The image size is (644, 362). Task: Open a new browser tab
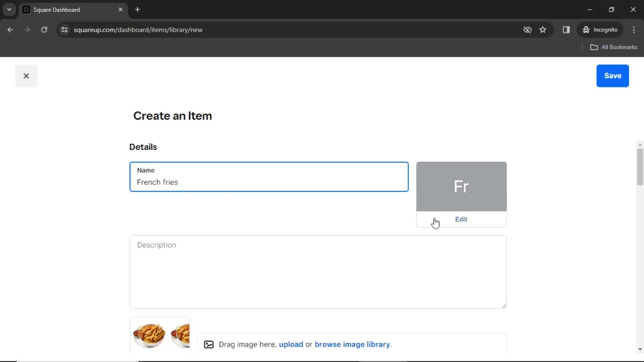click(138, 10)
